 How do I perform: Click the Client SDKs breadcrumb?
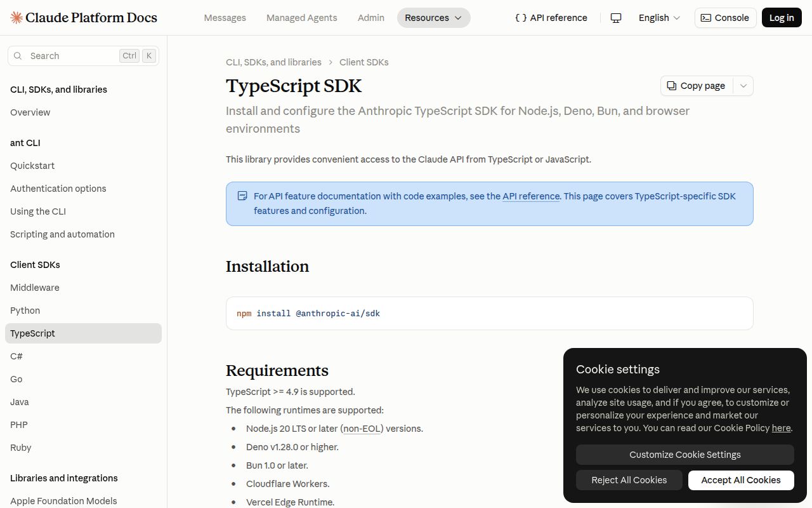point(364,62)
